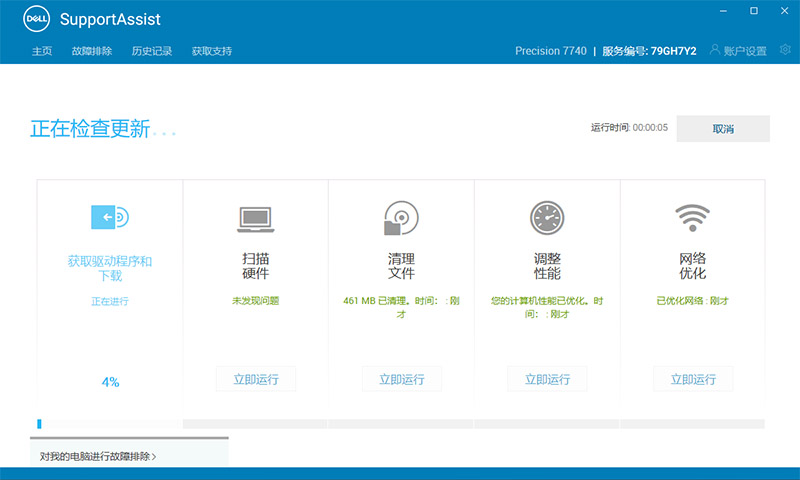The height and width of the screenshot is (480, 800).
Task: Open the 故障排除 tab
Action: click(x=92, y=51)
